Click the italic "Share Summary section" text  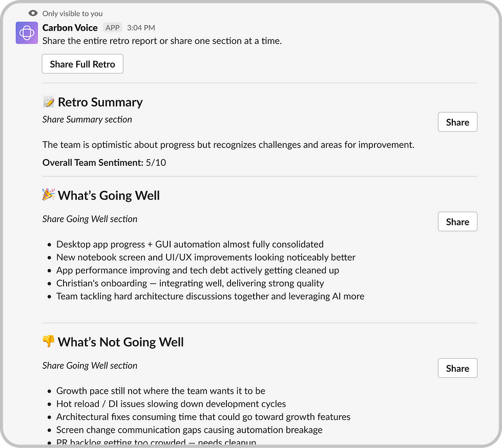click(87, 119)
